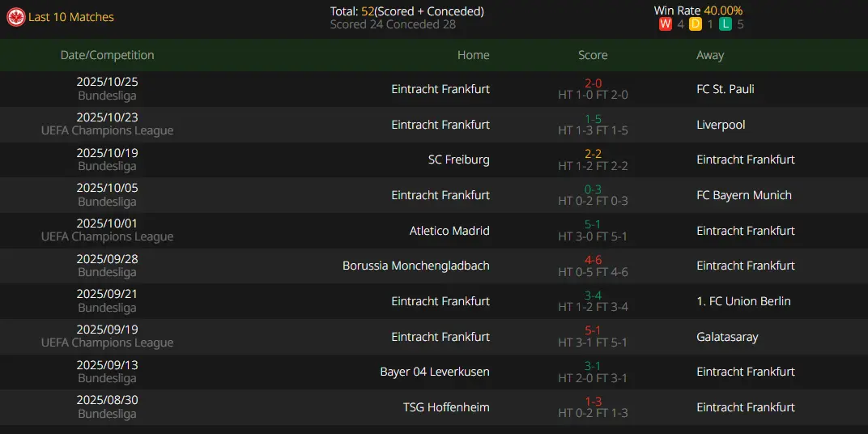Open Galatasaray team page
This screenshot has width=868, height=434.
coord(727,337)
